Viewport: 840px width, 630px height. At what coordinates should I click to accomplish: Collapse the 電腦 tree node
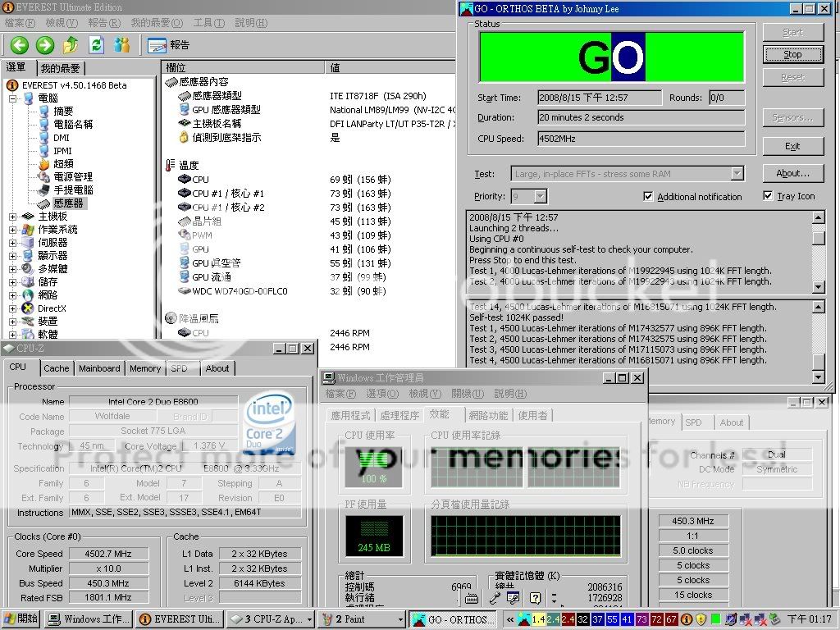click(x=14, y=98)
